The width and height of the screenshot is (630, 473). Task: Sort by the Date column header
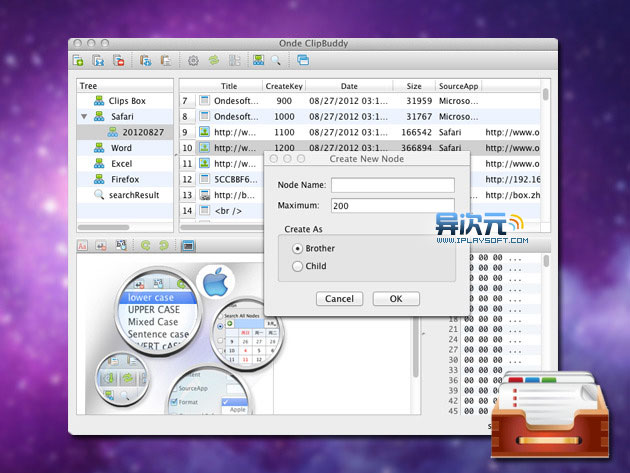[349, 86]
